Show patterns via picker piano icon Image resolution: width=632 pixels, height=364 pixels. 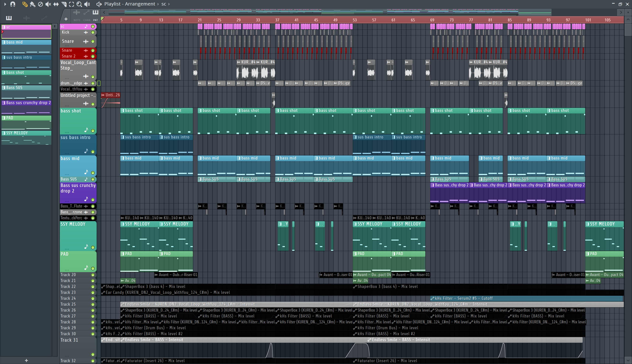9,18
